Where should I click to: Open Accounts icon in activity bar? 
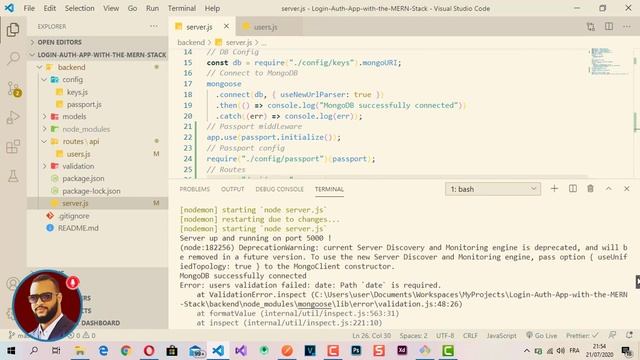click(x=12, y=283)
